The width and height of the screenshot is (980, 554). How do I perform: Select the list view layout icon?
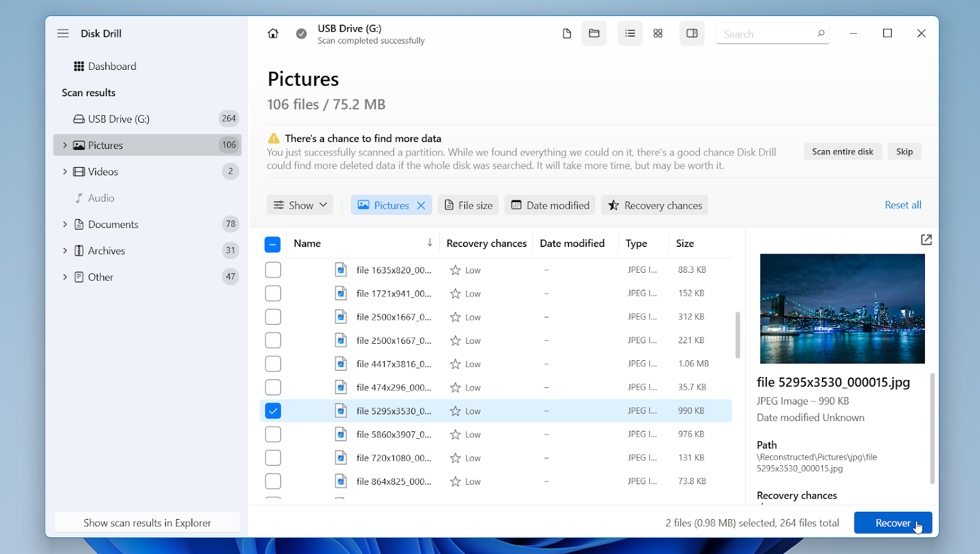point(630,34)
